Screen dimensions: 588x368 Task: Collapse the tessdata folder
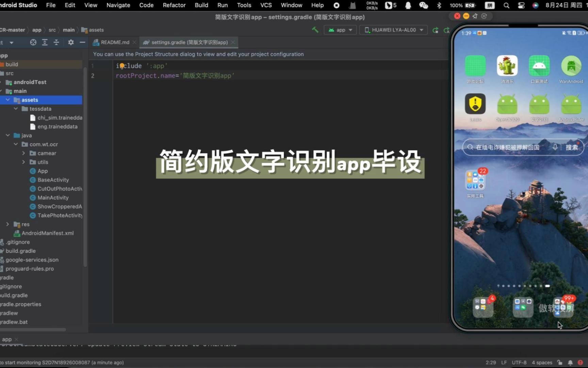tap(16, 109)
